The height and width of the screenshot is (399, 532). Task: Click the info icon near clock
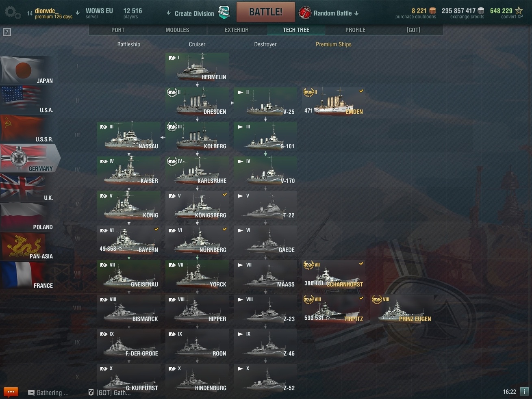[524, 392]
